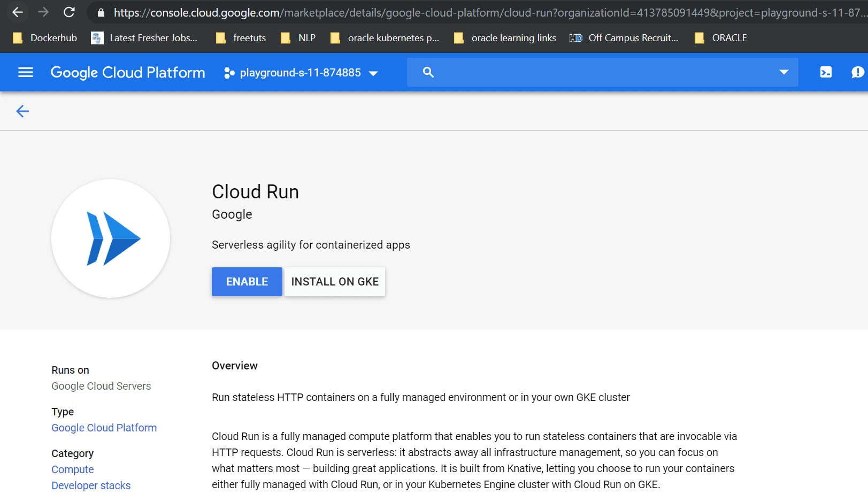The height and width of the screenshot is (502, 868).
Task: Open the Dockerhub bookmarks folder
Action: coord(45,37)
